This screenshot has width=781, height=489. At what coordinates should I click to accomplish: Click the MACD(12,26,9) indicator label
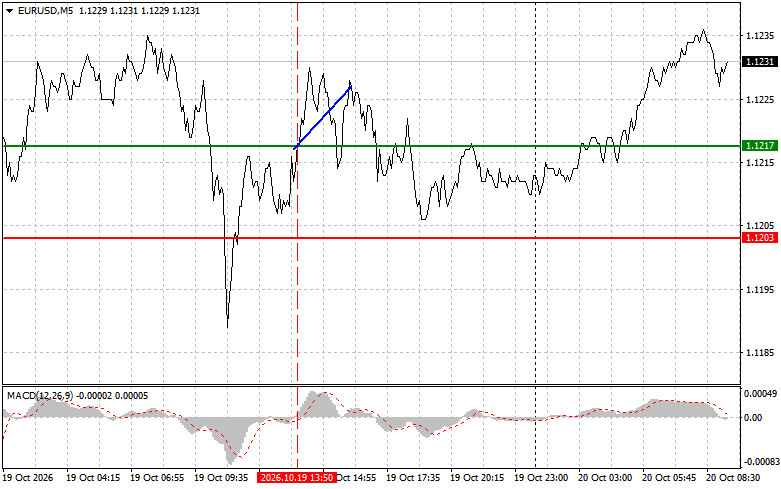(x=40, y=396)
